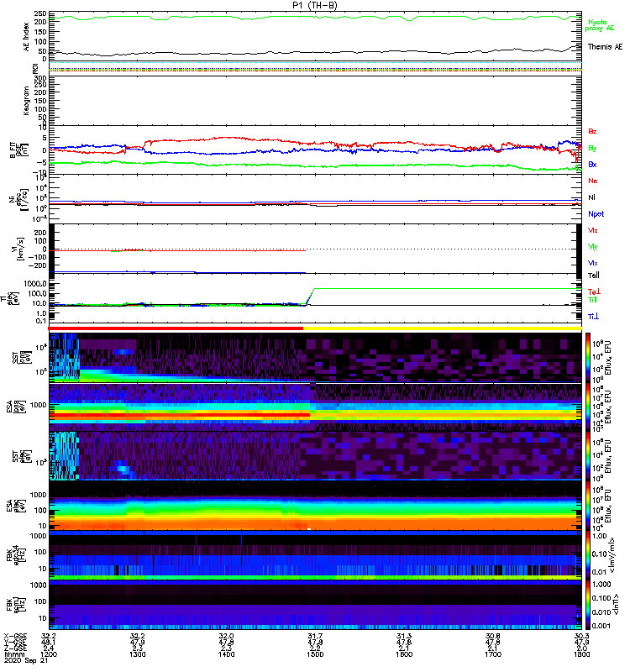Click the ESA elec Eflux color bar
Viewport: 630px width, 672px height.
pos(588,506)
